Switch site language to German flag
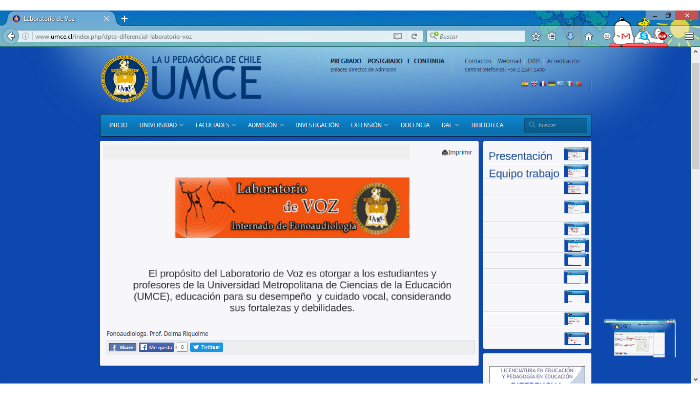The width and height of the screenshot is (700, 394). 552,83
